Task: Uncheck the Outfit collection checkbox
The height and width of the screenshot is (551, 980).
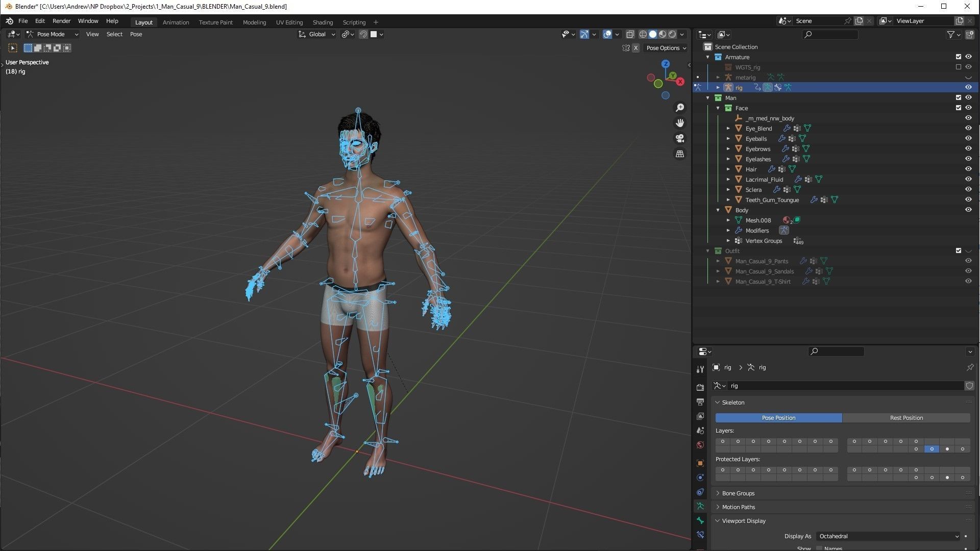Action: (958, 251)
